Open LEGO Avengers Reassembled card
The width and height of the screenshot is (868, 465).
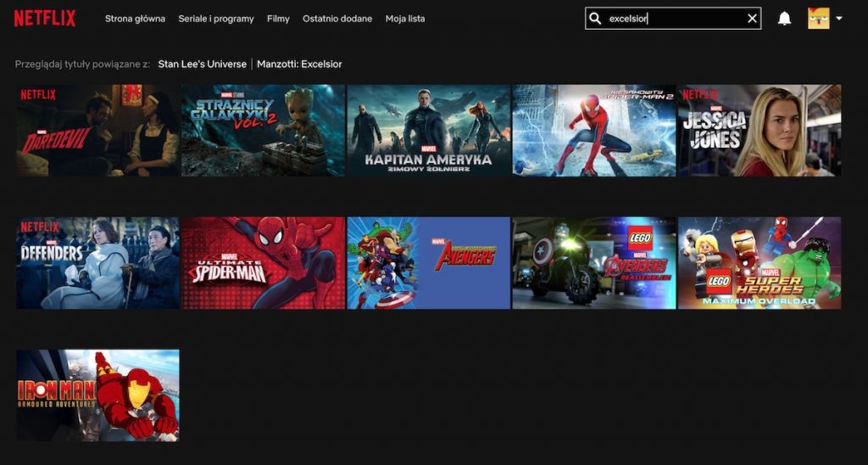[x=594, y=263]
